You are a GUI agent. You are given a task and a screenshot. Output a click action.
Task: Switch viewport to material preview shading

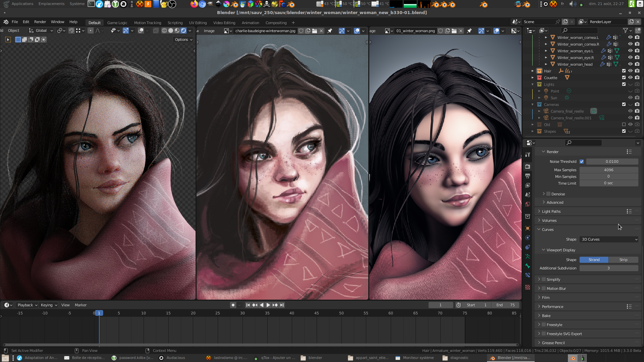pos(177,31)
